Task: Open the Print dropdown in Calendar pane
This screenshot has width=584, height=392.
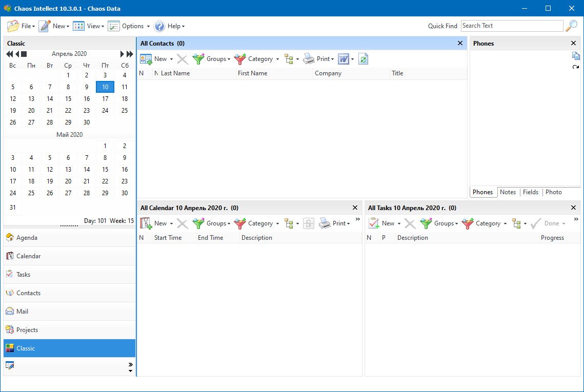Action: coord(334,223)
